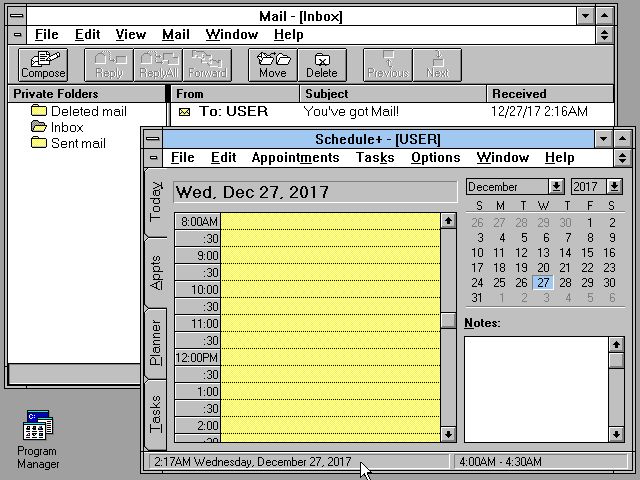Open the Program Manager desktop icon
Image resolution: width=640 pixels, height=480 pixels.
click(x=38, y=440)
